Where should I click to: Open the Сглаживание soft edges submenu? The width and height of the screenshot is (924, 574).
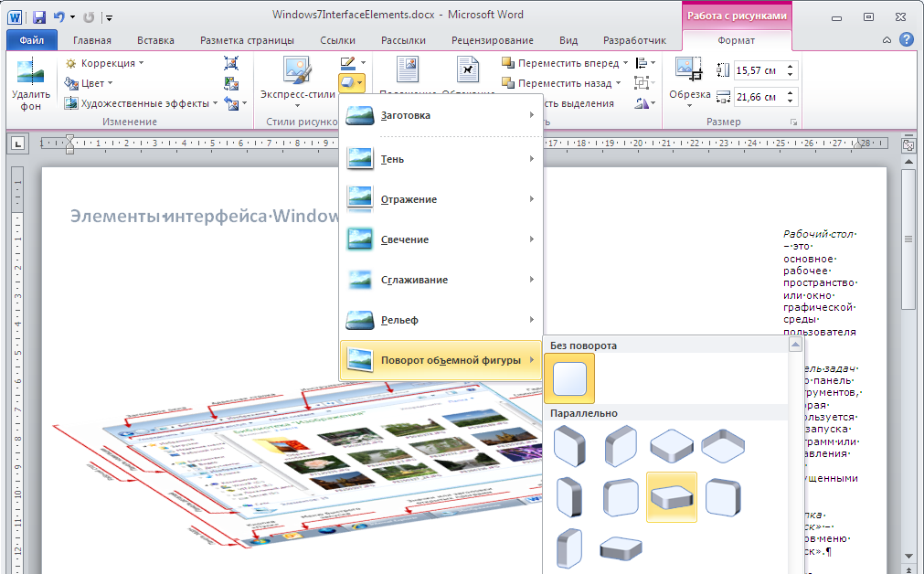(x=441, y=280)
